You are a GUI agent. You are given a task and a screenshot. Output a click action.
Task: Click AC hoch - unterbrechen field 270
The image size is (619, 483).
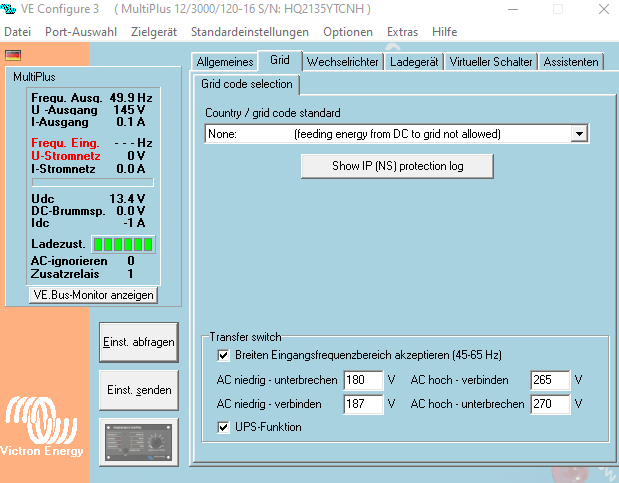(550, 404)
